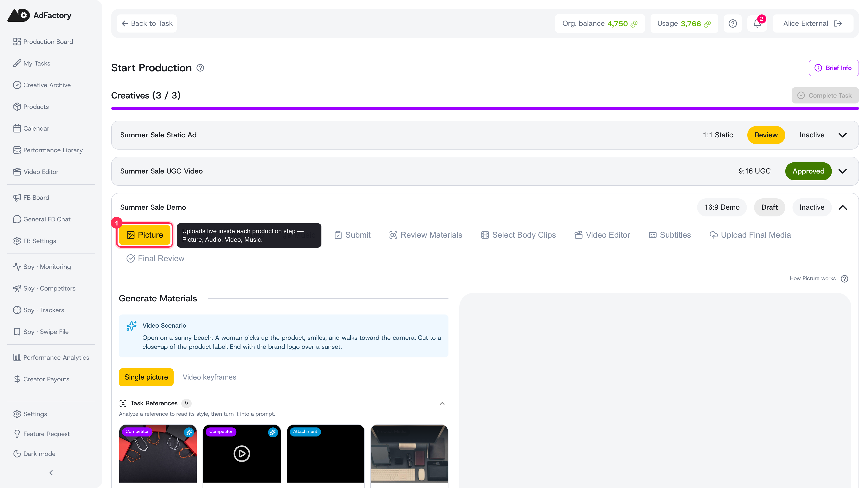Open Calendar in sidebar

[31, 128]
